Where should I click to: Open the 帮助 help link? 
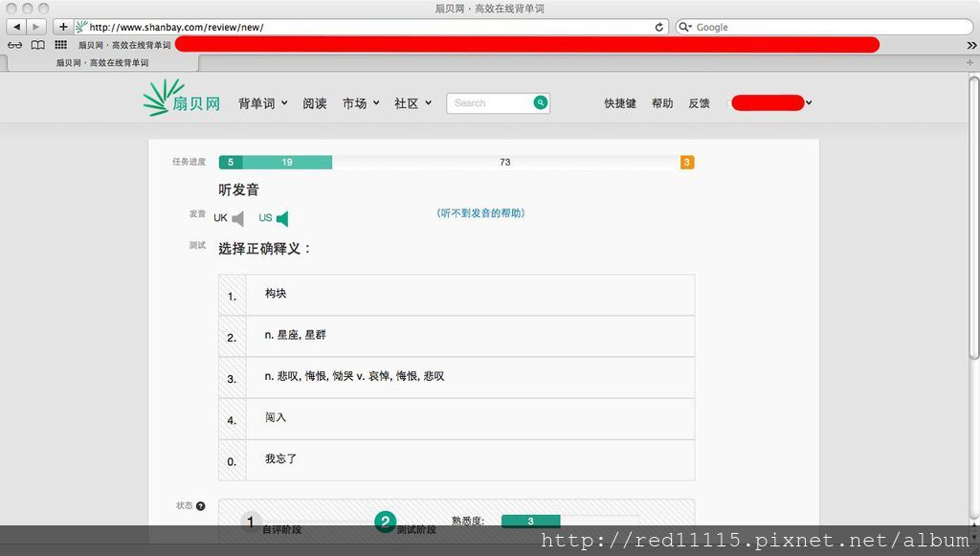662,103
